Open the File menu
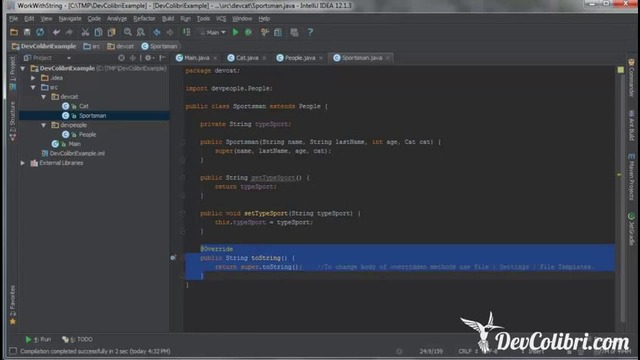 point(13,19)
